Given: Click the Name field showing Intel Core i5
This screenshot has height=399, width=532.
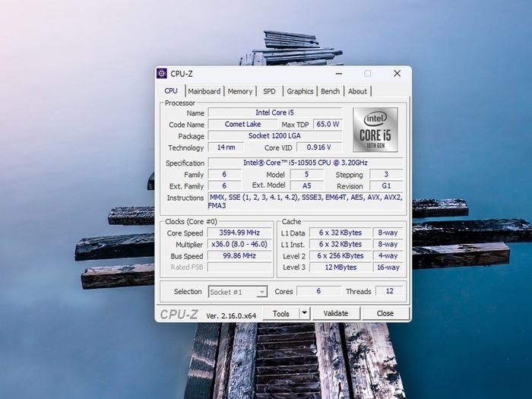Looking at the screenshot, I should coord(275,112).
